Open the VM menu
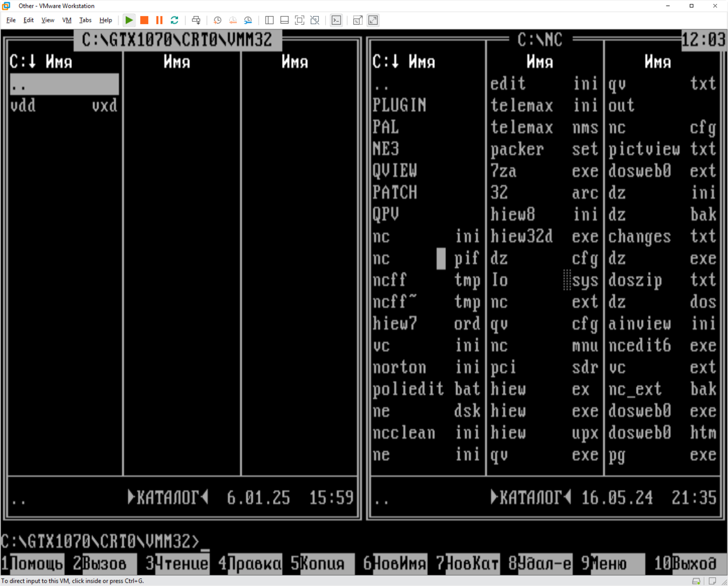Image resolution: width=728 pixels, height=586 pixels. [67, 20]
